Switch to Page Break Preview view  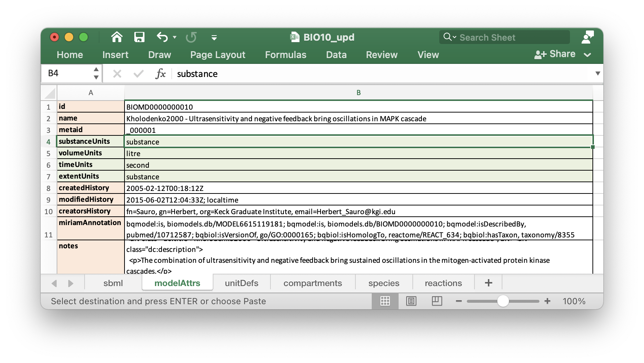[x=437, y=301]
